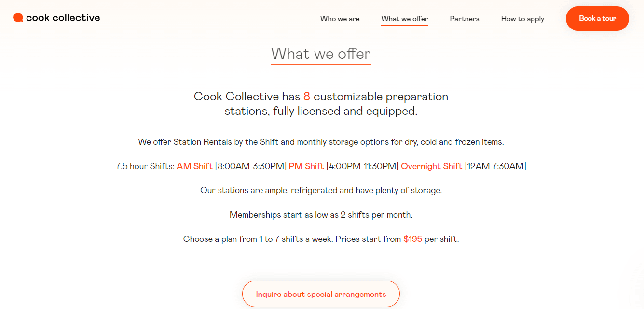
Task: Click the Memberships start line
Action: pos(321,214)
